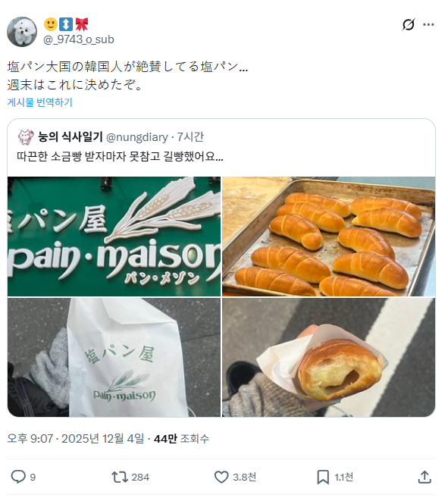Click the reply speech bubble icon
Viewport: 448px width, 498px height.
point(18,477)
